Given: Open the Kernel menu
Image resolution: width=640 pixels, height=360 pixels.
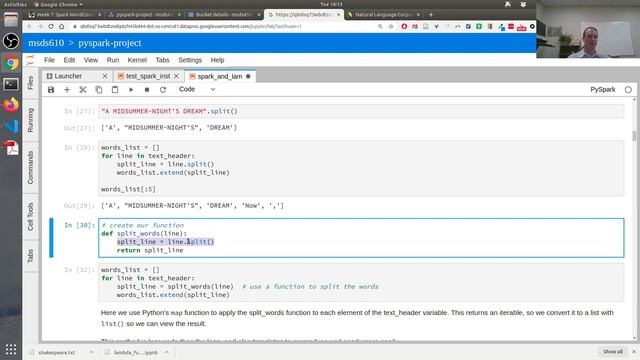Looking at the screenshot, I should (137, 60).
